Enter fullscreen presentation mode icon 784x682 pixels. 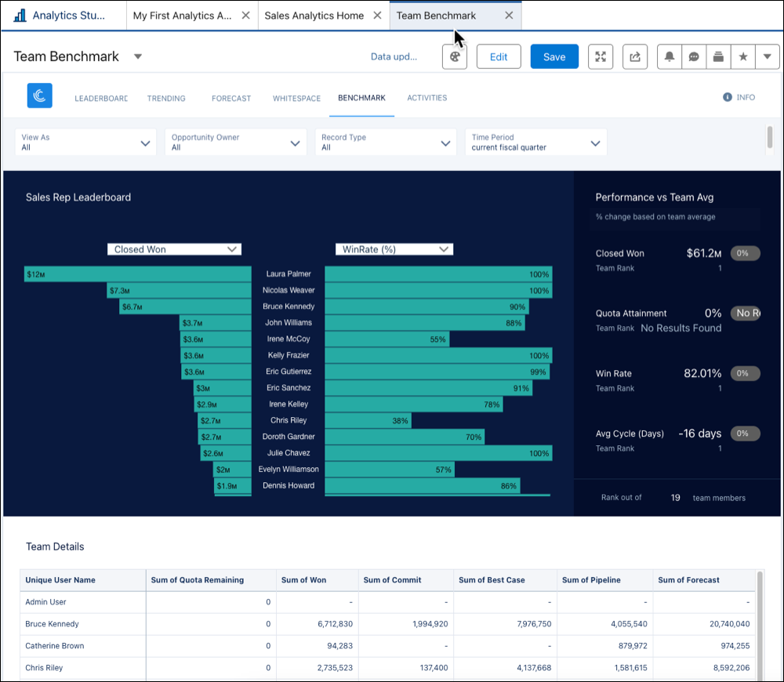tap(601, 56)
